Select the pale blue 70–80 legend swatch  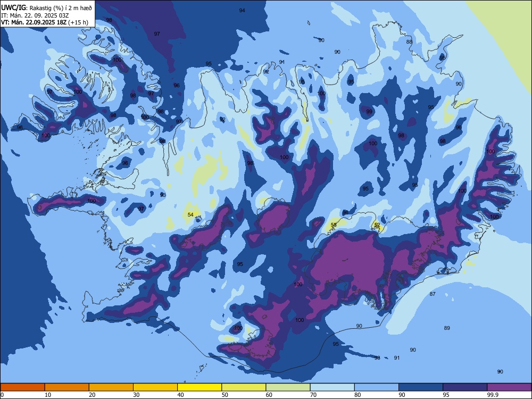pyautogui.click(x=332, y=387)
